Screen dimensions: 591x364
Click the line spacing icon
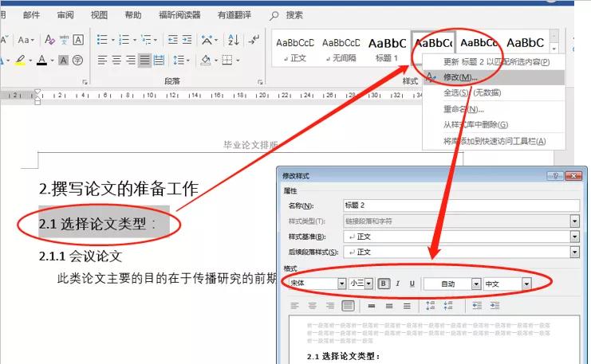[179, 61]
